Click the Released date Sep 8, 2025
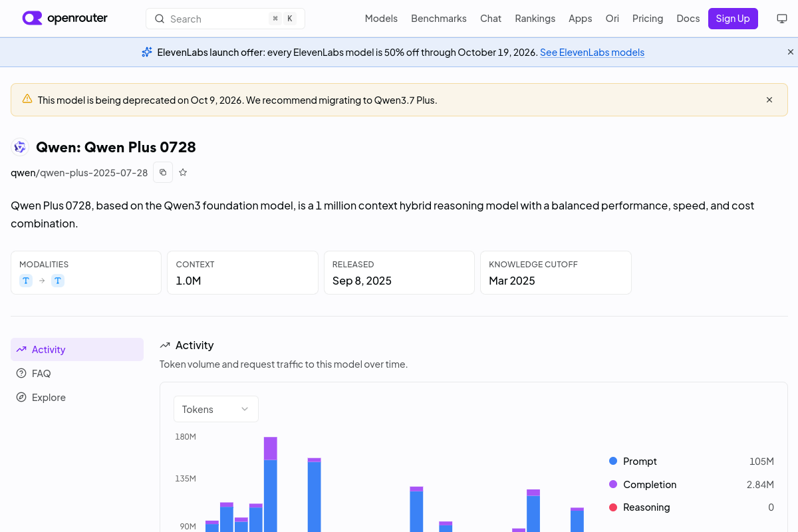 tap(362, 281)
